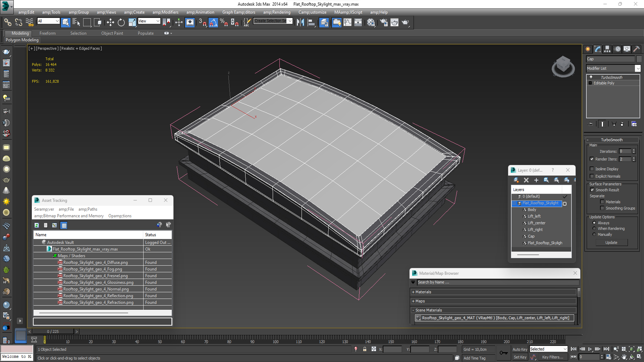Click the Update button in TurboSmooth

coord(611,243)
